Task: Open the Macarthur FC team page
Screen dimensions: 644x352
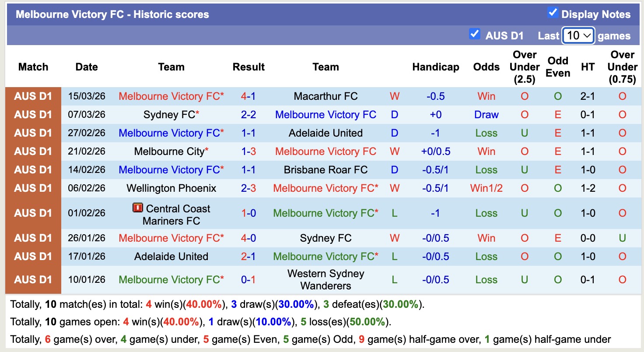Action: [325, 96]
